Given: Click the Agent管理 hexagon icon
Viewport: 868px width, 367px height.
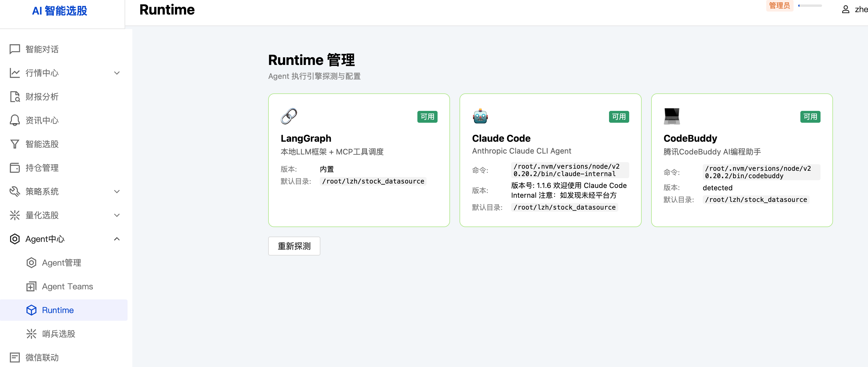Looking at the screenshot, I should [x=31, y=263].
